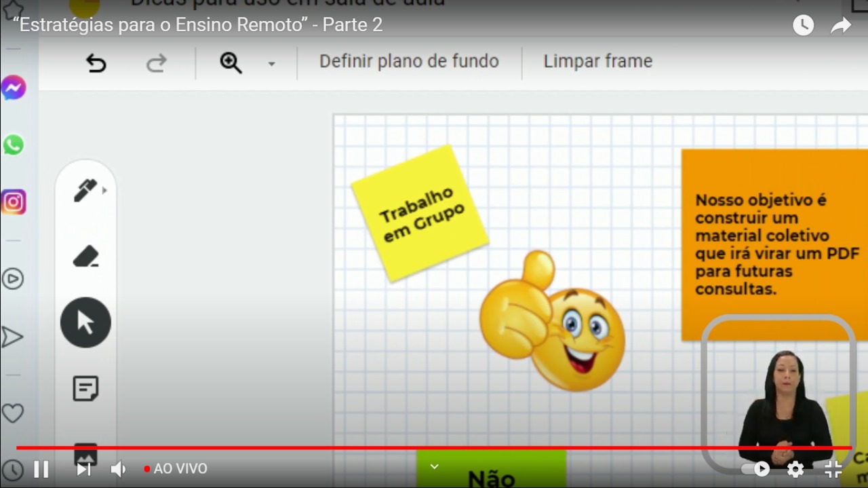
Task: Pause the video playback
Action: (41, 469)
